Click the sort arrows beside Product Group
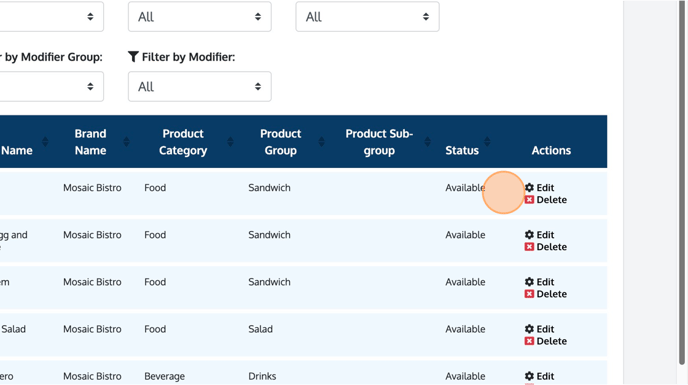Viewport: 688px width, 385px height. click(322, 141)
